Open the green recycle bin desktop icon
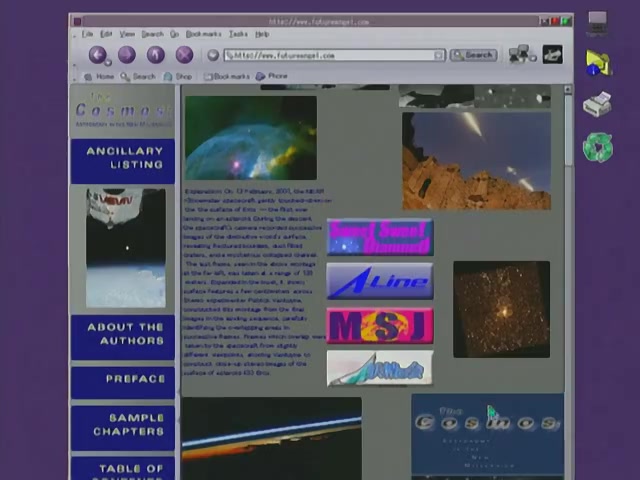Viewport: 640px width, 480px height. (x=597, y=147)
